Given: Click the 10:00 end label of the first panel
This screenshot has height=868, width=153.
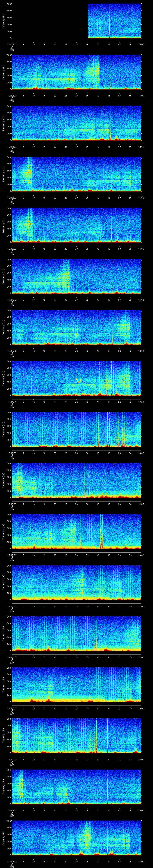Looking at the screenshot, I should point(141,44).
